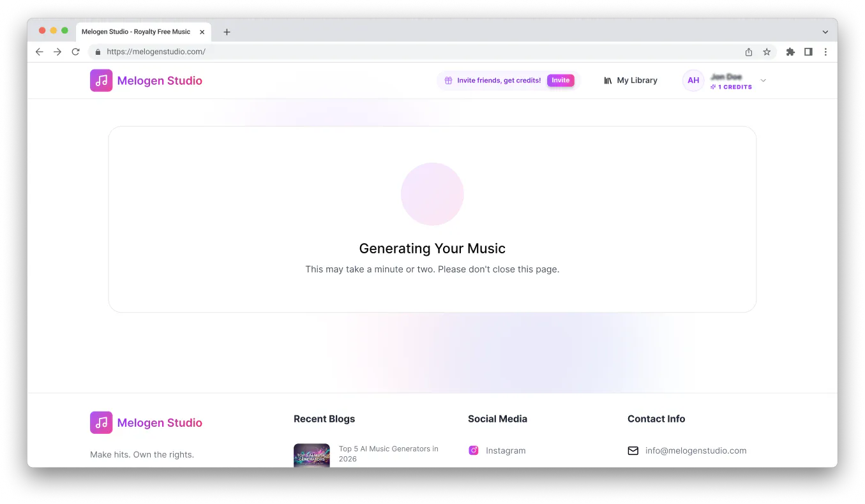Click the Instagram icon
This screenshot has height=504, width=865.
pyautogui.click(x=474, y=450)
